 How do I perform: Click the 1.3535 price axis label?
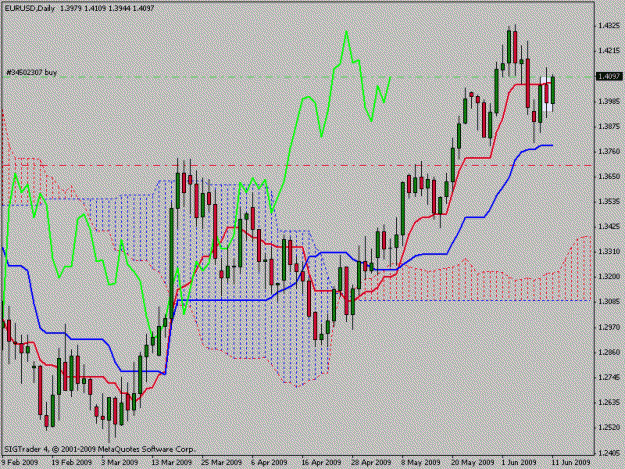(609, 202)
